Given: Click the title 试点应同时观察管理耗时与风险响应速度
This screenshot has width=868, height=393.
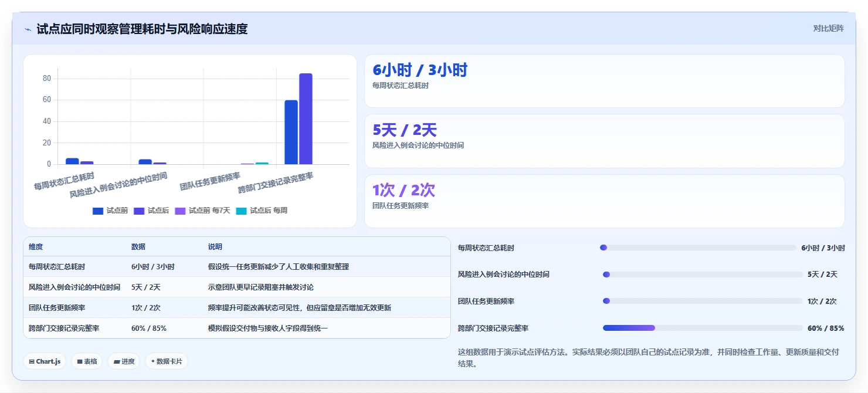Looking at the screenshot, I should coord(142,29).
